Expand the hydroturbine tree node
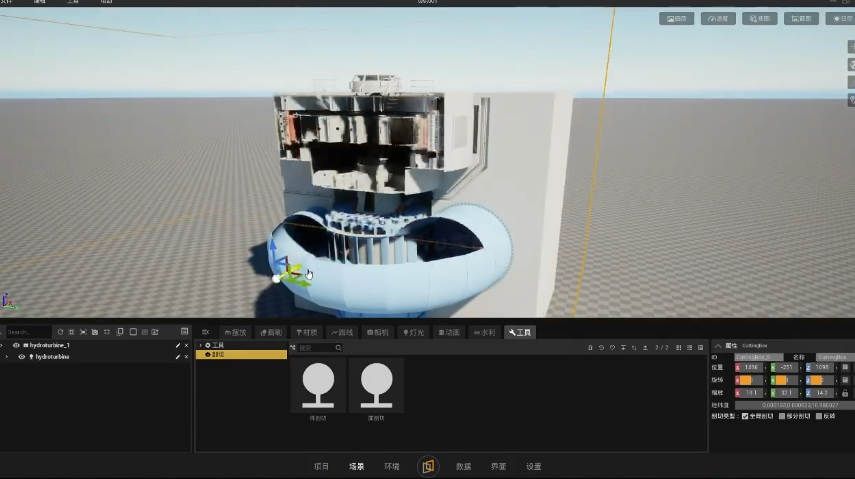This screenshot has width=855, height=479. [7, 357]
